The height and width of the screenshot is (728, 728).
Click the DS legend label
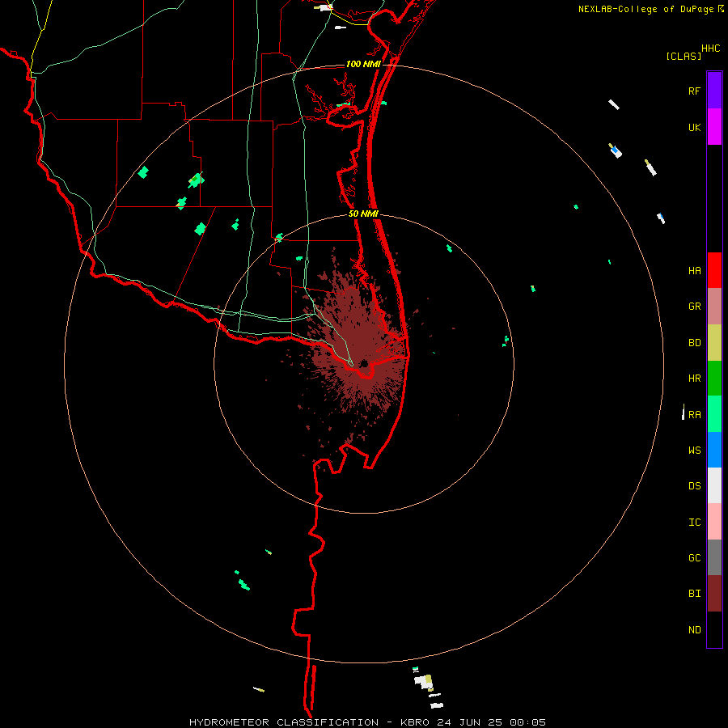[x=694, y=486]
